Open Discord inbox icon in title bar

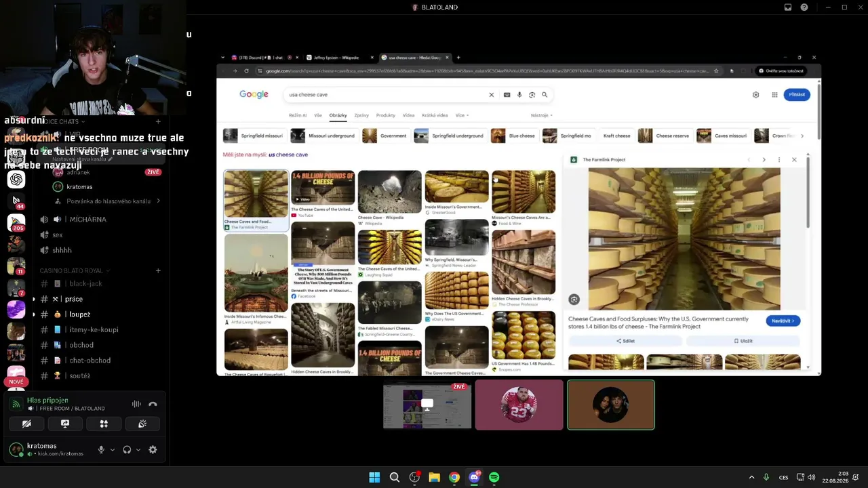(788, 7)
